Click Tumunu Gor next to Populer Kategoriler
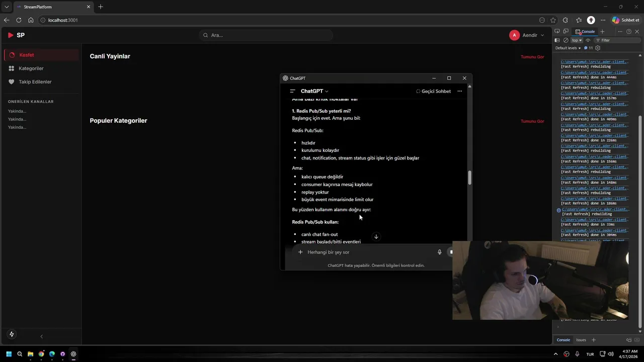 pyautogui.click(x=532, y=121)
